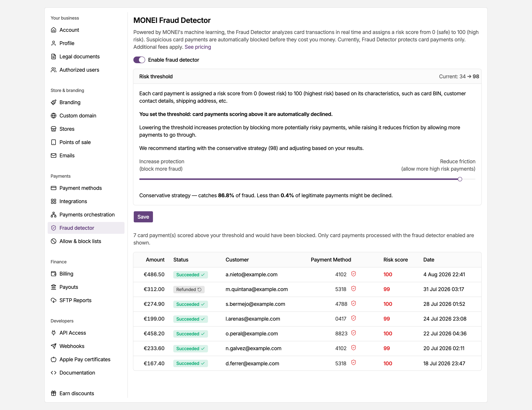Image resolution: width=532 pixels, height=410 pixels.
Task: Click the Fraud detector shield icon in sidebar
Action: pyautogui.click(x=54, y=228)
